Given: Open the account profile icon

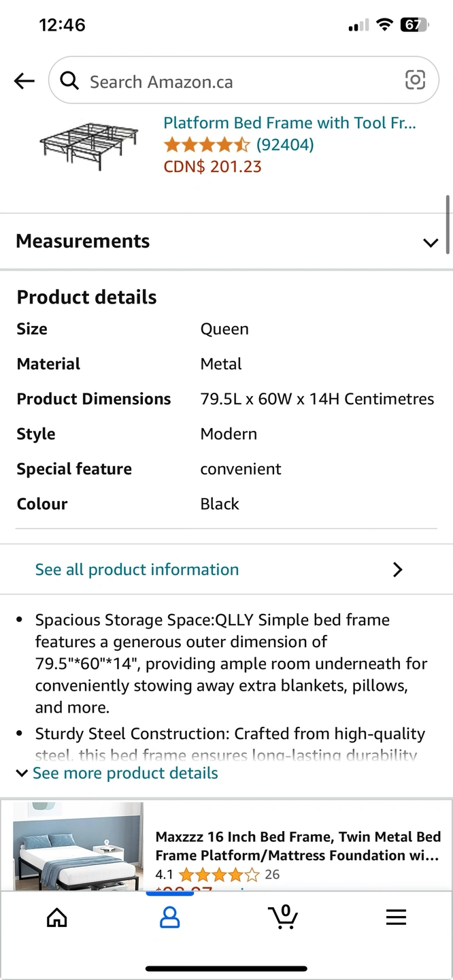Looking at the screenshot, I should coord(169,917).
